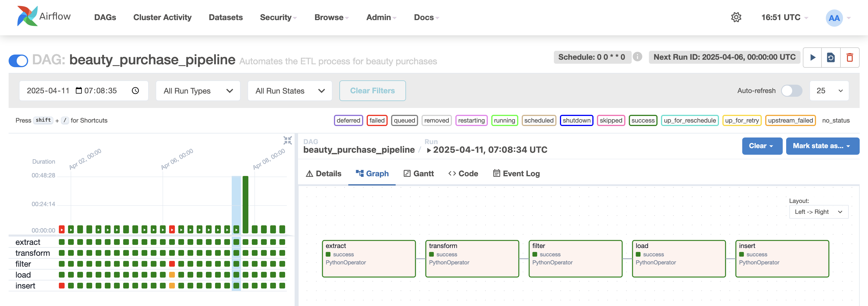Click the Airflow pinwheel logo
The width and height of the screenshot is (868, 306).
click(27, 16)
